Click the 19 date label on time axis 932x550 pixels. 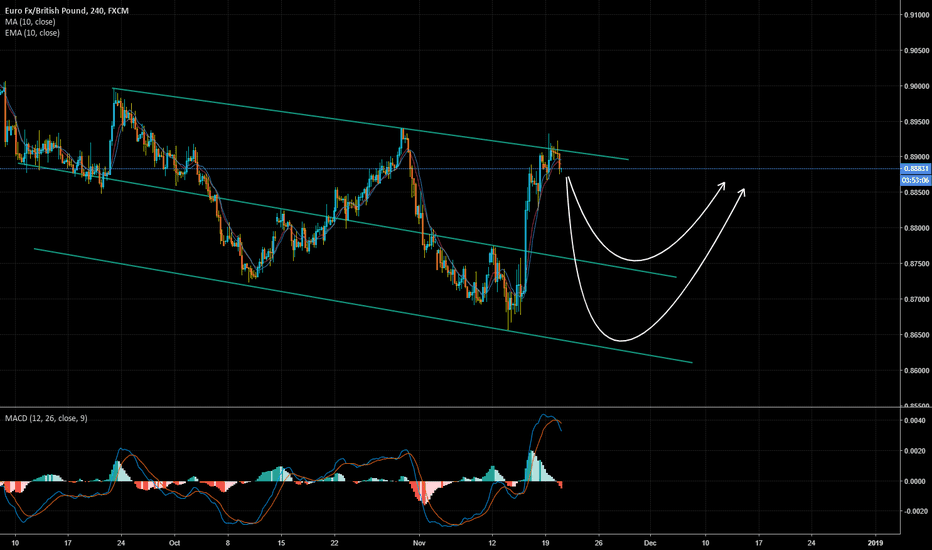pos(546,543)
